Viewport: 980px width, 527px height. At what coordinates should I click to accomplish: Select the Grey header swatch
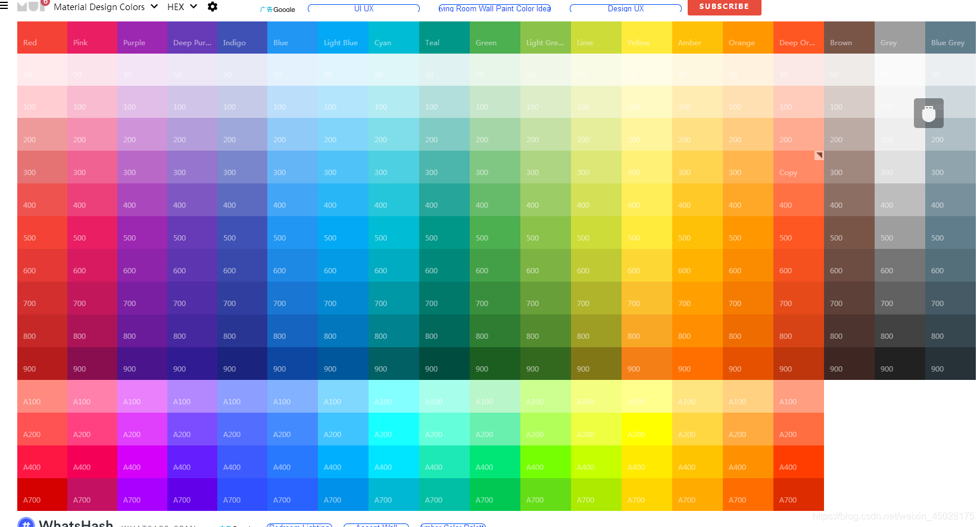(x=900, y=38)
